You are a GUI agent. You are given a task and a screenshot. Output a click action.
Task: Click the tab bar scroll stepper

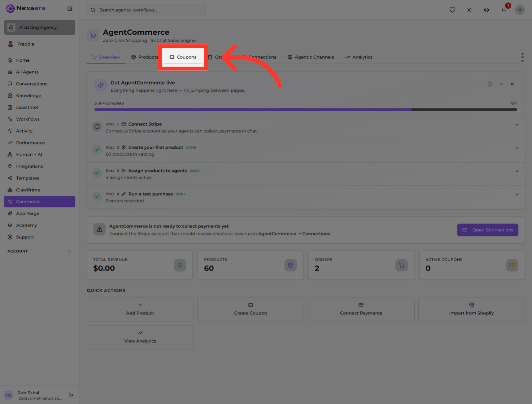coord(522,57)
